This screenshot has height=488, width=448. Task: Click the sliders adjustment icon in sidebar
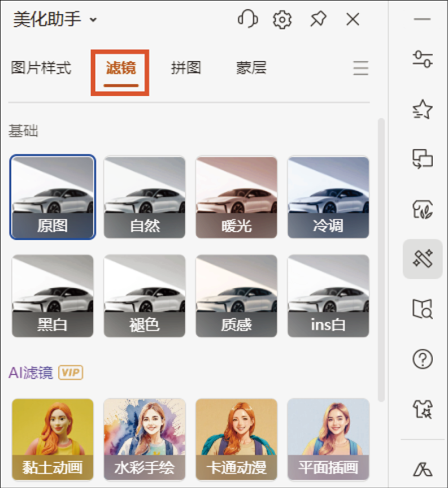pos(423,59)
